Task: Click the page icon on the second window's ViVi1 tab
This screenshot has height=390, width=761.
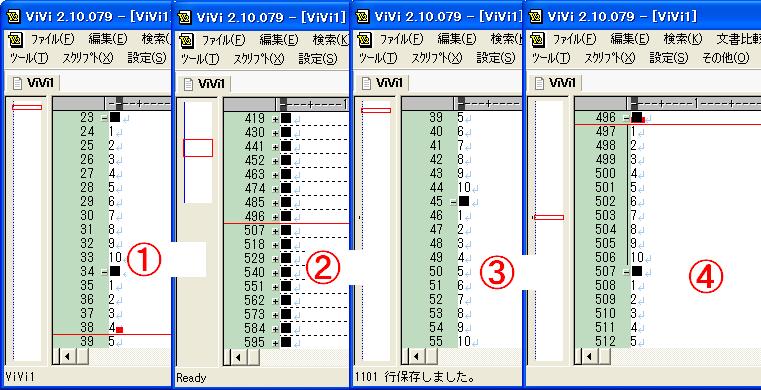Action: tap(188, 83)
